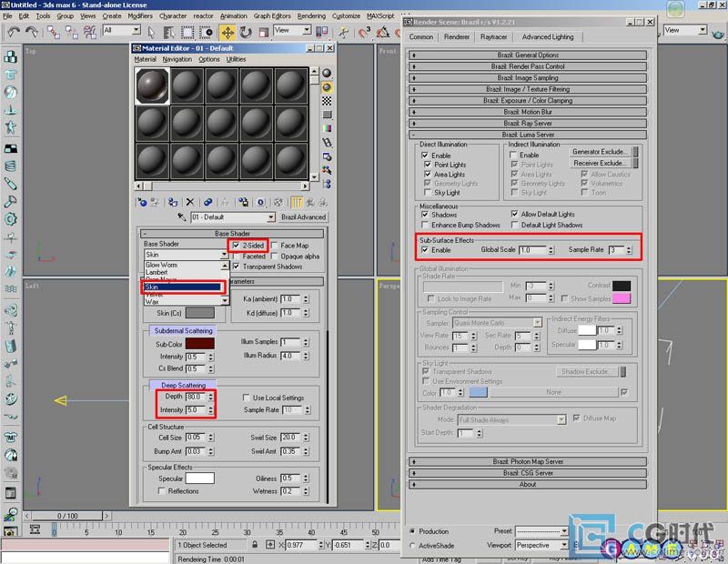Click the Select and Rotate tool
The height and width of the screenshot is (564, 728).
[246, 32]
